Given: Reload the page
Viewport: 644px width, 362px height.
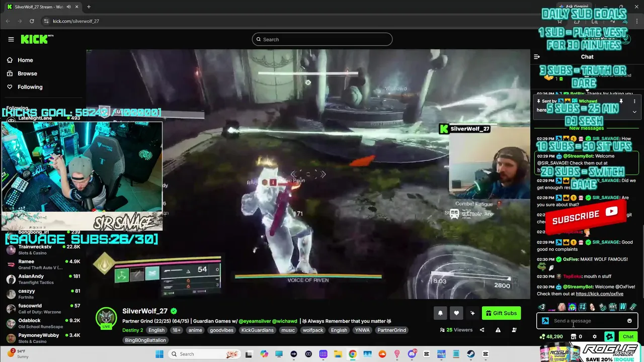Looking at the screenshot, I should click(x=32, y=21).
